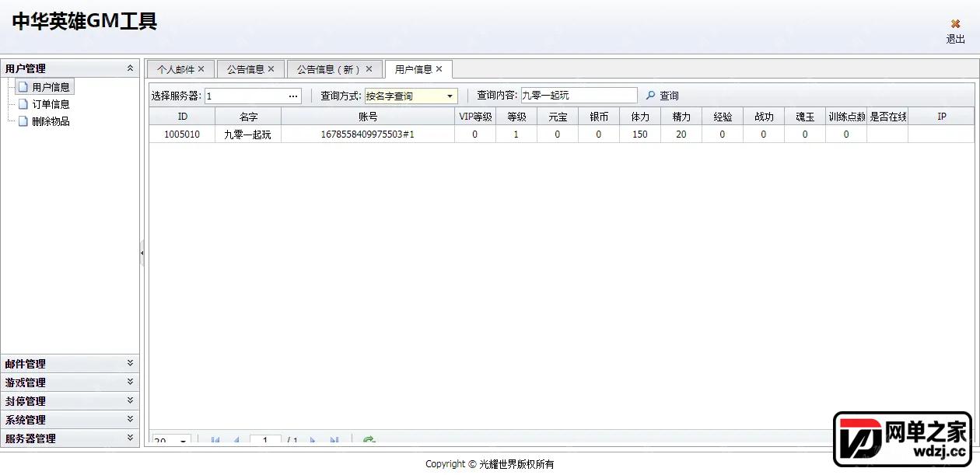
Task: Click the 魂玉 column header
Action: tap(805, 117)
